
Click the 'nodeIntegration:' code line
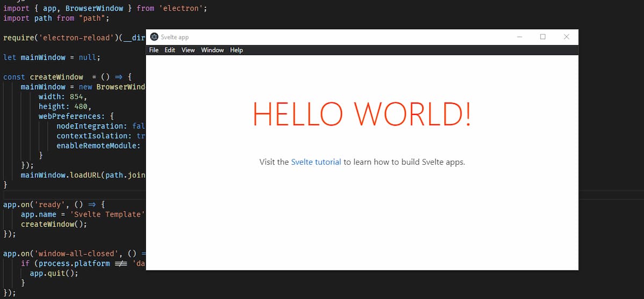point(101,126)
